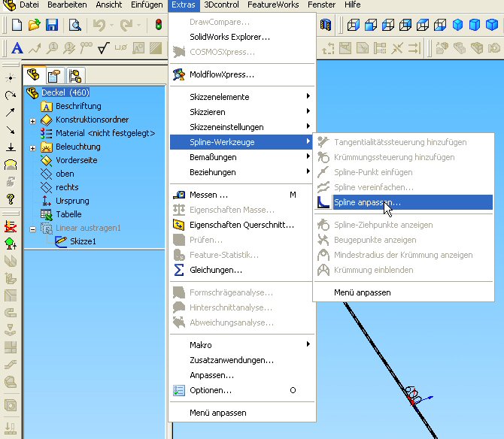Open the Skizzeneinstellungen submenu arrow
The image size is (504, 439).
pyautogui.click(x=308, y=126)
